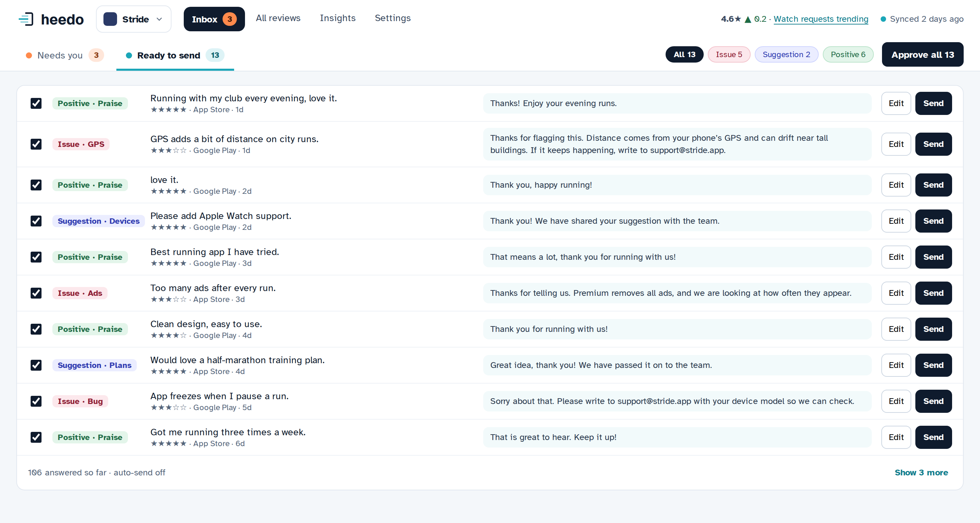Click the reply draft 'Thank you for running with us!'
The height and width of the screenshot is (523, 980).
pos(677,329)
